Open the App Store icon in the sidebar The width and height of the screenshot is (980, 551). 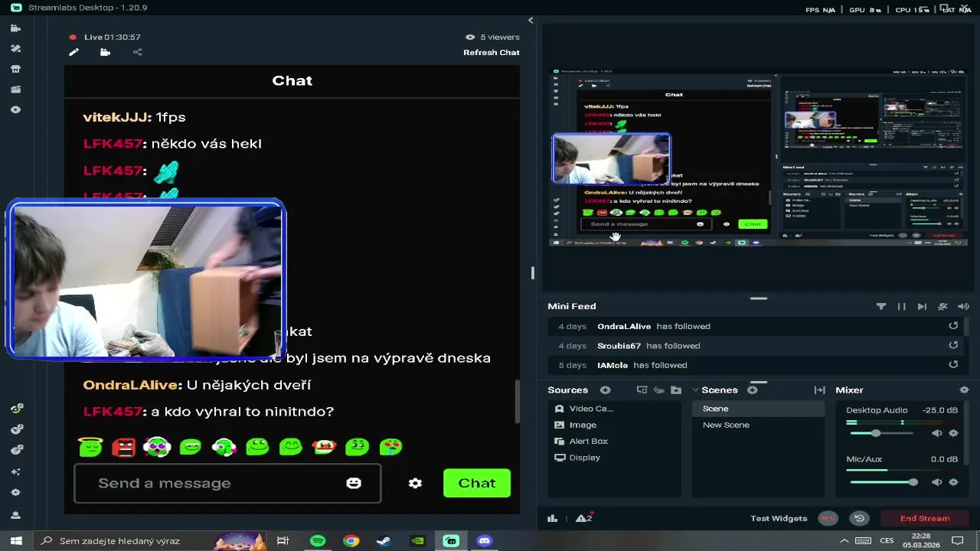(15, 69)
